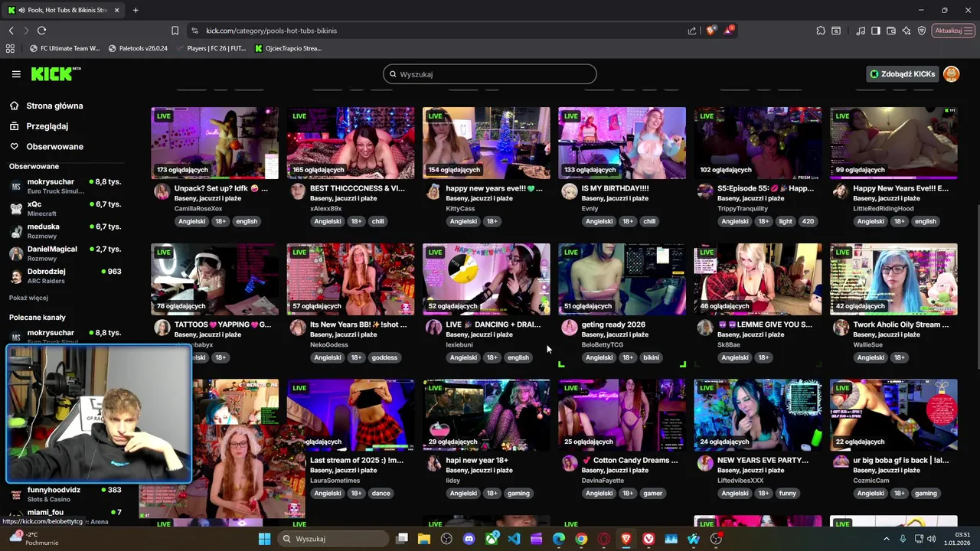
Task: Expand followed list with Pokaż więcej
Action: click(x=28, y=298)
